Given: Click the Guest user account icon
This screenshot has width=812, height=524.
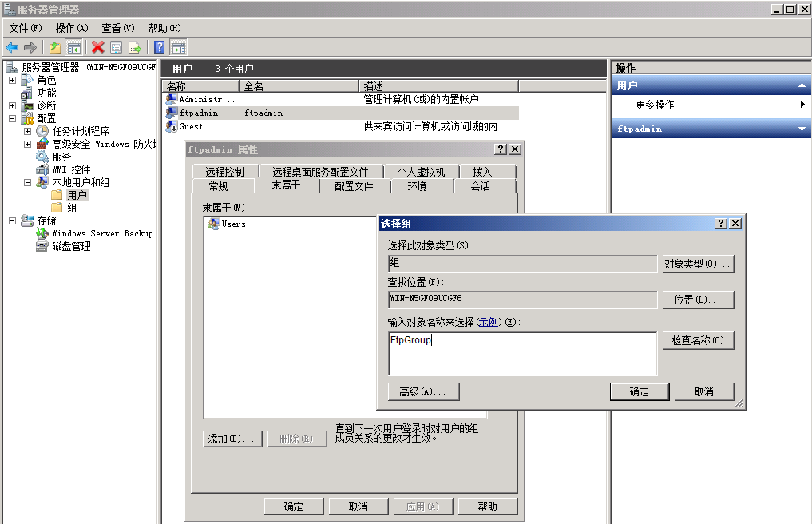Looking at the screenshot, I should point(172,126).
